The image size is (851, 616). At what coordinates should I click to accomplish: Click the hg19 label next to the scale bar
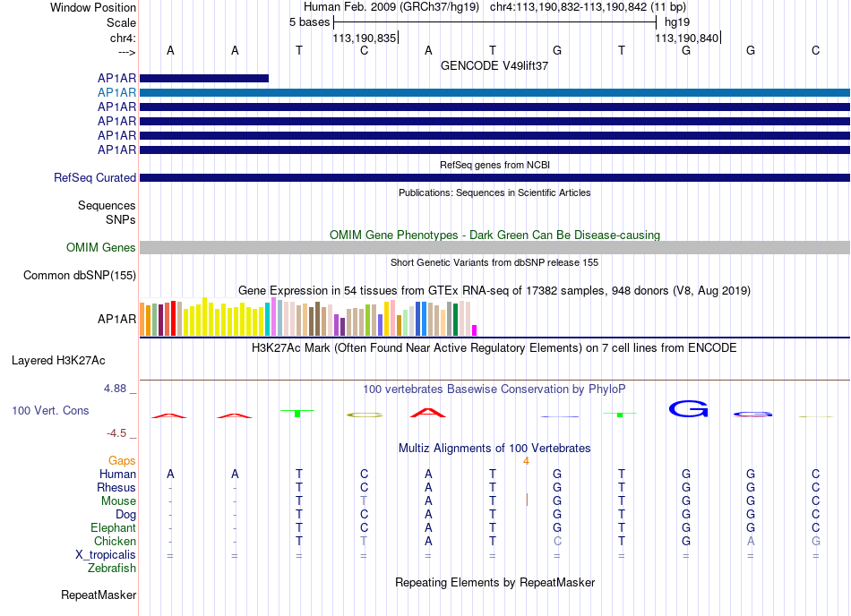pos(677,22)
